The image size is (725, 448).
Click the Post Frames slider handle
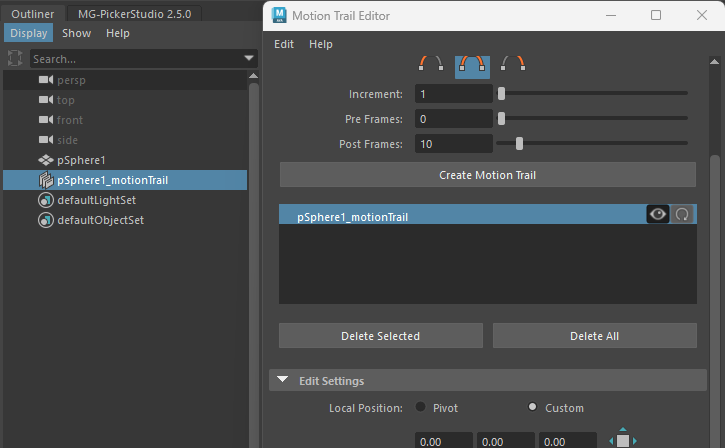pos(519,144)
